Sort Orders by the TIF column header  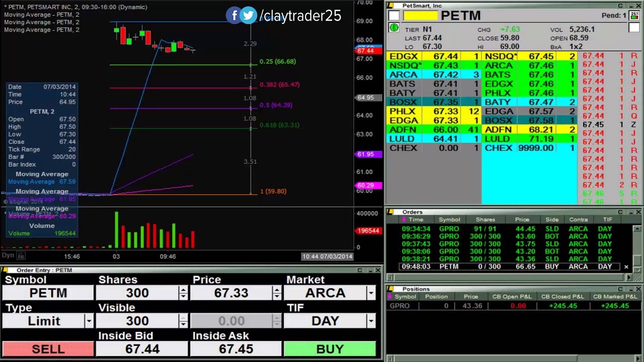point(607,220)
